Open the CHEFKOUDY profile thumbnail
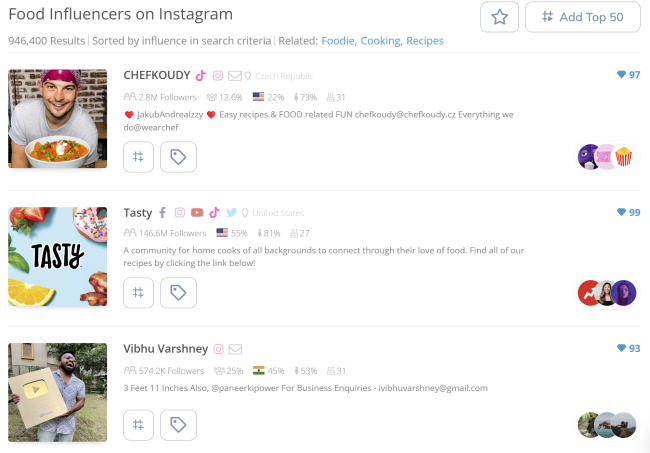The width and height of the screenshot is (650, 453). pos(58,119)
